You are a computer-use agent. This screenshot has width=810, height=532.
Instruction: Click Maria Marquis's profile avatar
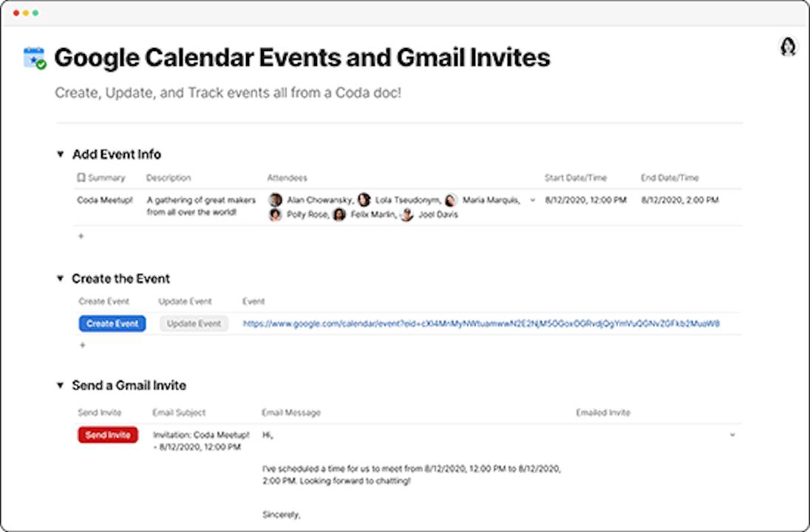point(451,199)
